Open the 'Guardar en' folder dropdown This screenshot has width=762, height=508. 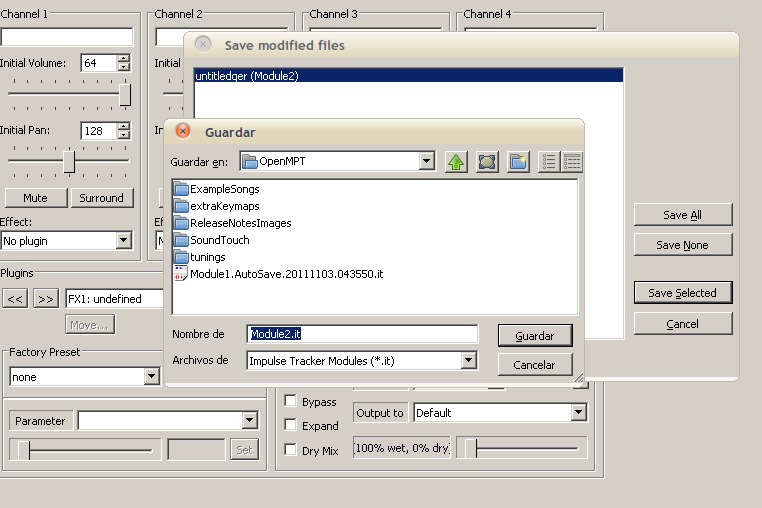click(x=426, y=162)
